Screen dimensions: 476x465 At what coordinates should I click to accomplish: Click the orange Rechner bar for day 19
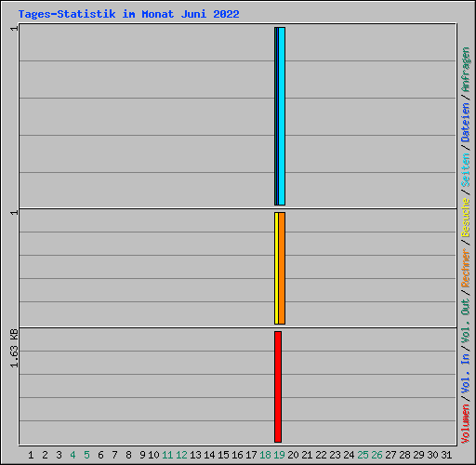(282, 268)
